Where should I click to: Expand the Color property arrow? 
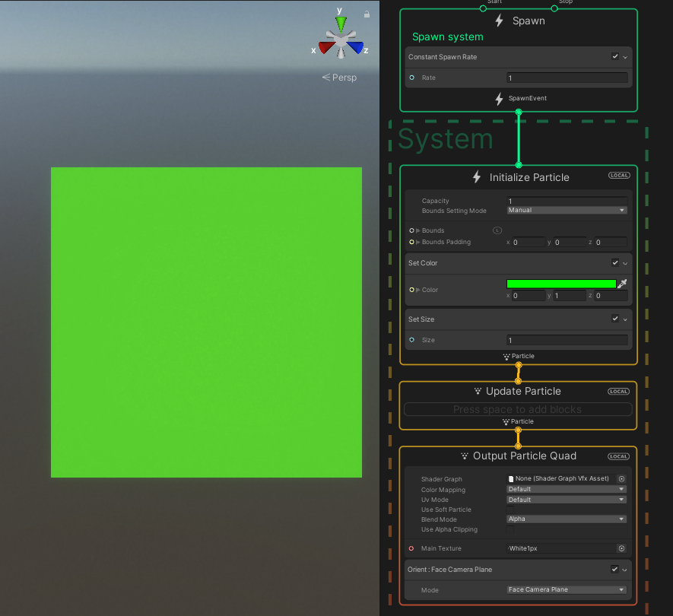[418, 290]
